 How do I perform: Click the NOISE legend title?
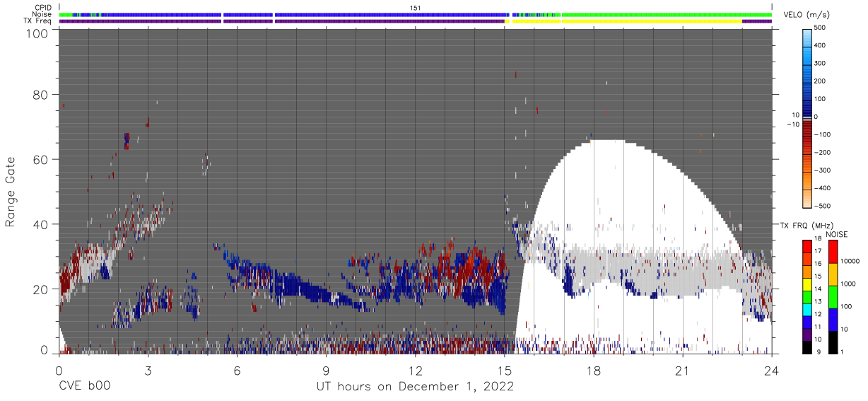[836, 234]
